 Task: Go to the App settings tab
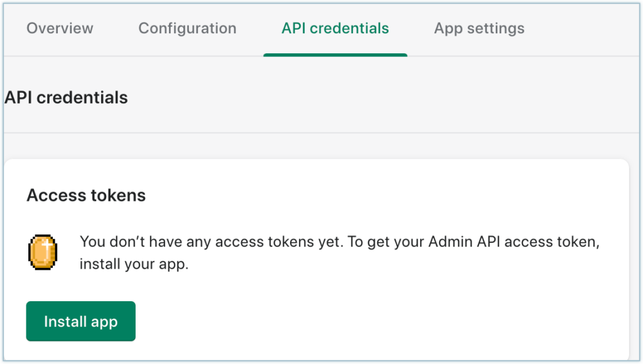pyautogui.click(x=479, y=28)
